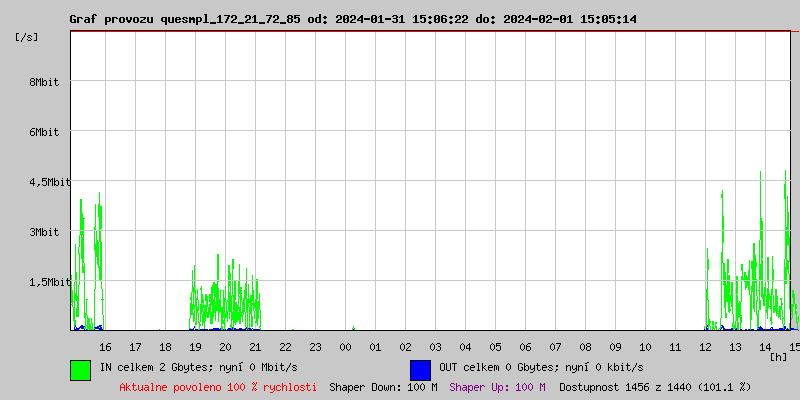Screen dimensions: 800x400
Task: Click the 'Dostupnost 1456 z 1440' status text
Action: coord(654,386)
